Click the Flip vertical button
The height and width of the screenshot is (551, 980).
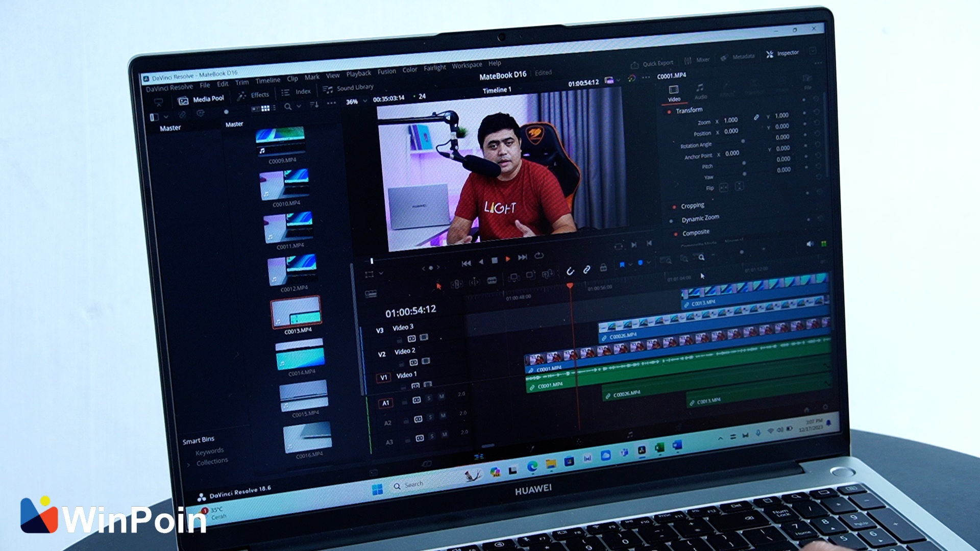739,186
